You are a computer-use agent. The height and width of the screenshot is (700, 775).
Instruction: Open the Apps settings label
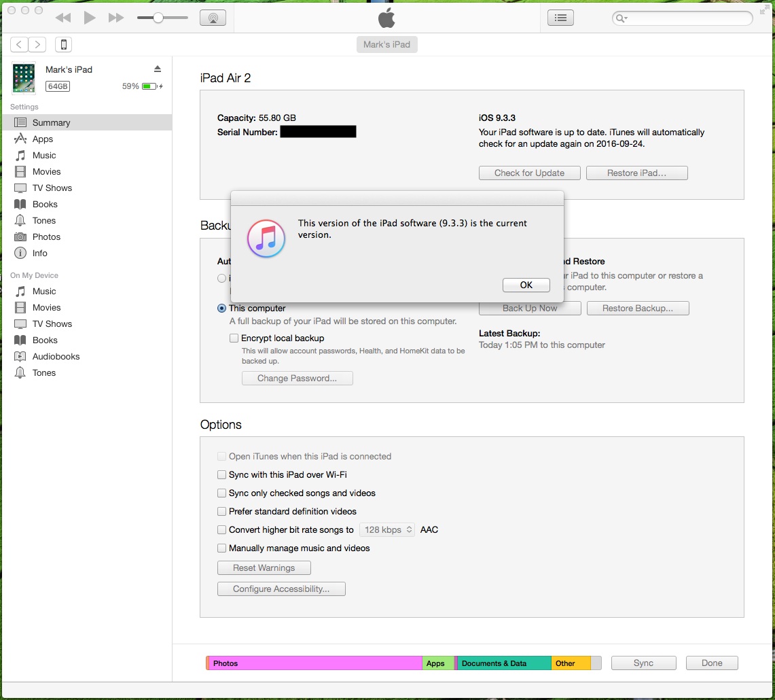pyautogui.click(x=43, y=139)
